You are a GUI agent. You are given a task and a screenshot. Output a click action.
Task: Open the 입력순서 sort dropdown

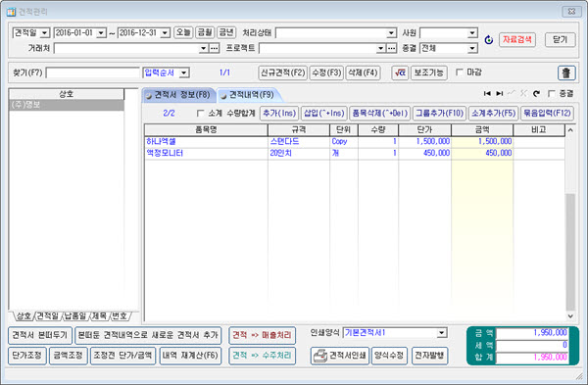pos(184,72)
